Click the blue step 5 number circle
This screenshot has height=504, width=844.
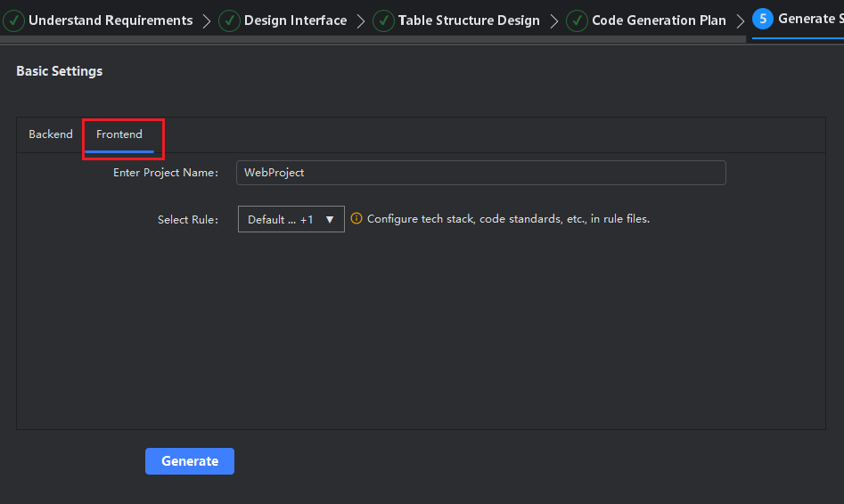(x=763, y=19)
